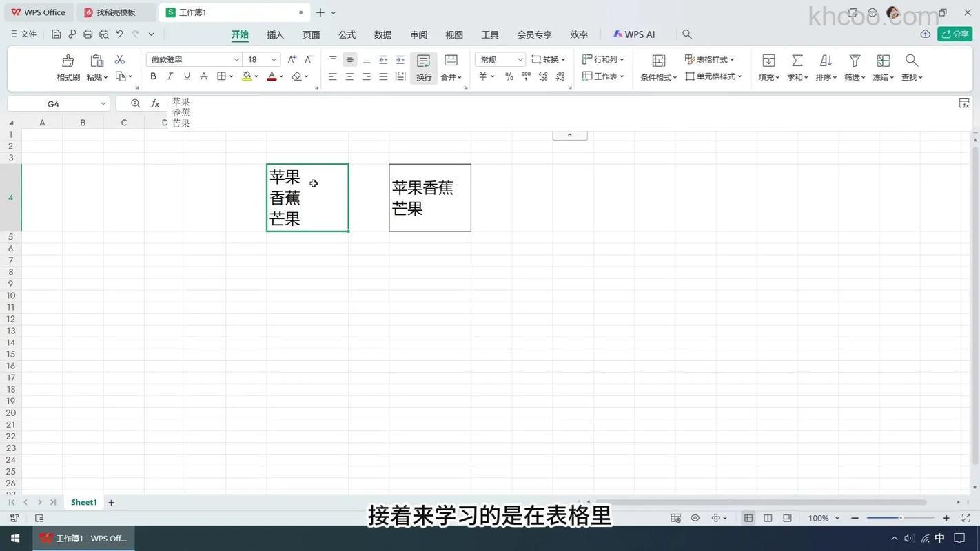Click WPS AI in the ribbon
This screenshot has width=980, height=551.
pos(633,34)
